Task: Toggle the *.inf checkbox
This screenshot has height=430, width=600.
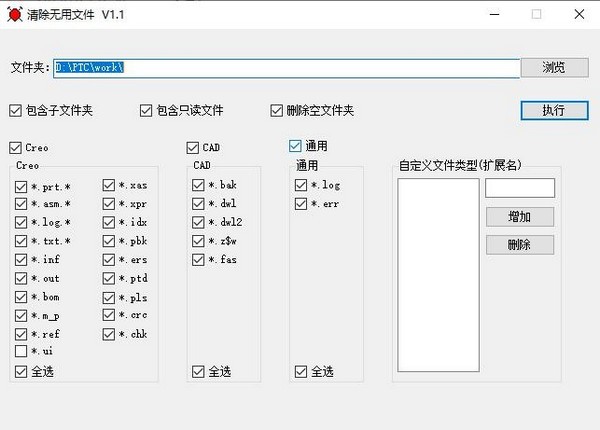Action: click(21, 260)
